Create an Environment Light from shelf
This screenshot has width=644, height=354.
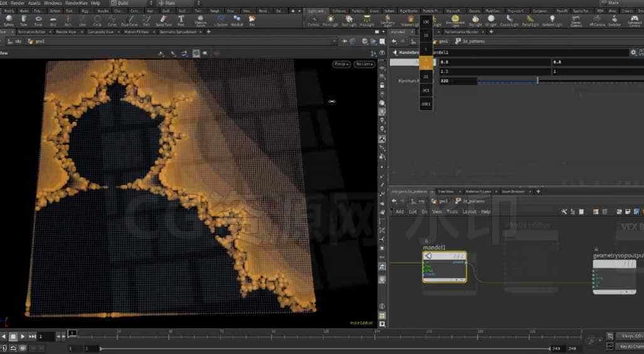[455, 21]
